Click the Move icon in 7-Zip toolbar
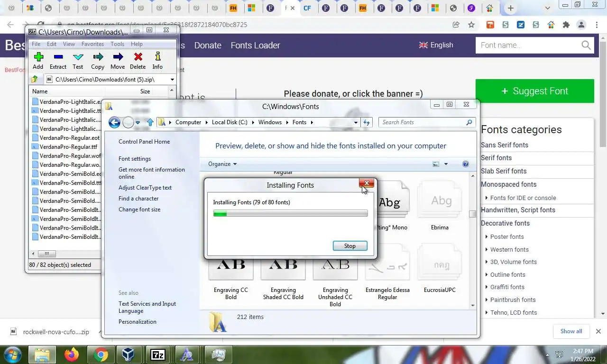 click(x=118, y=57)
